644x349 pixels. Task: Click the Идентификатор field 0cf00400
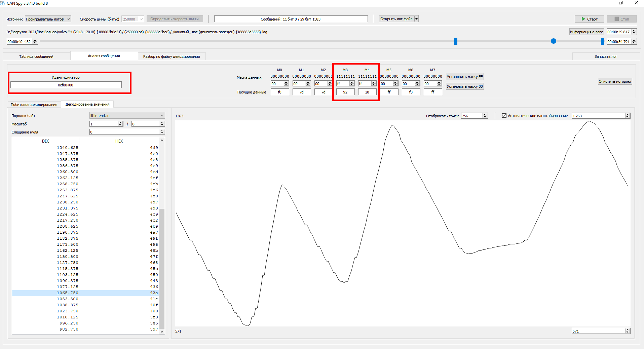point(66,85)
